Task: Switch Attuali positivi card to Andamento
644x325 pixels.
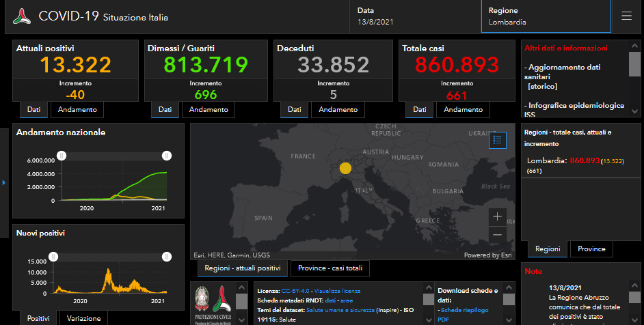Action: coord(77,109)
